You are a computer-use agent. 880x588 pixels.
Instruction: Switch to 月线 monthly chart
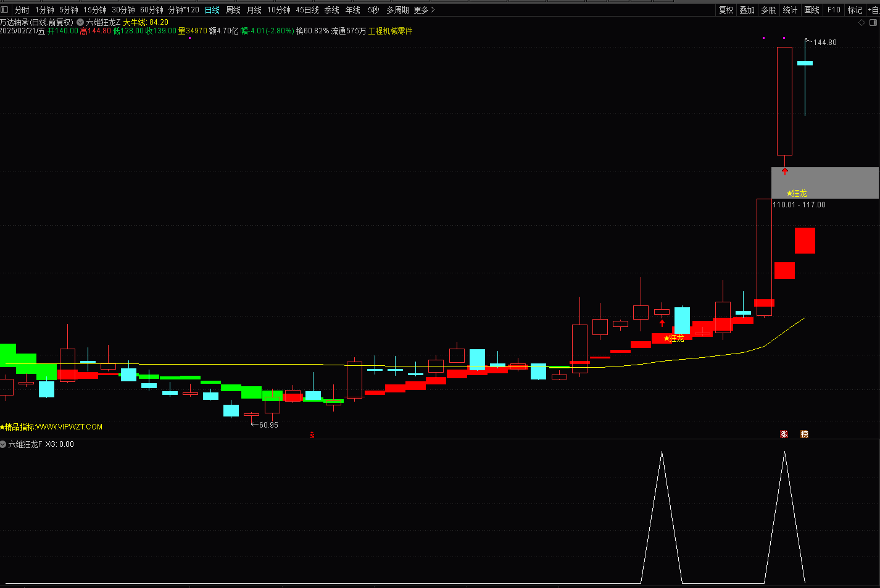[x=254, y=10]
